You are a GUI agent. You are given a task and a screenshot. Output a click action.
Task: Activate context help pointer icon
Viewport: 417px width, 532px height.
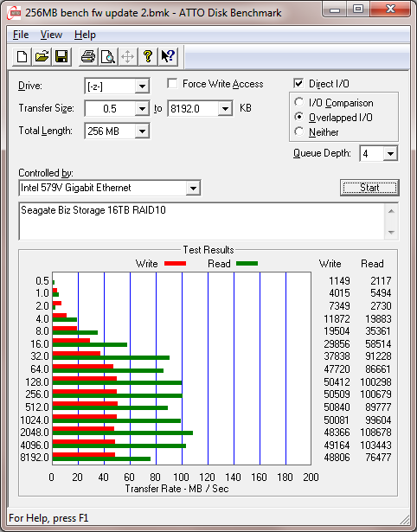168,56
